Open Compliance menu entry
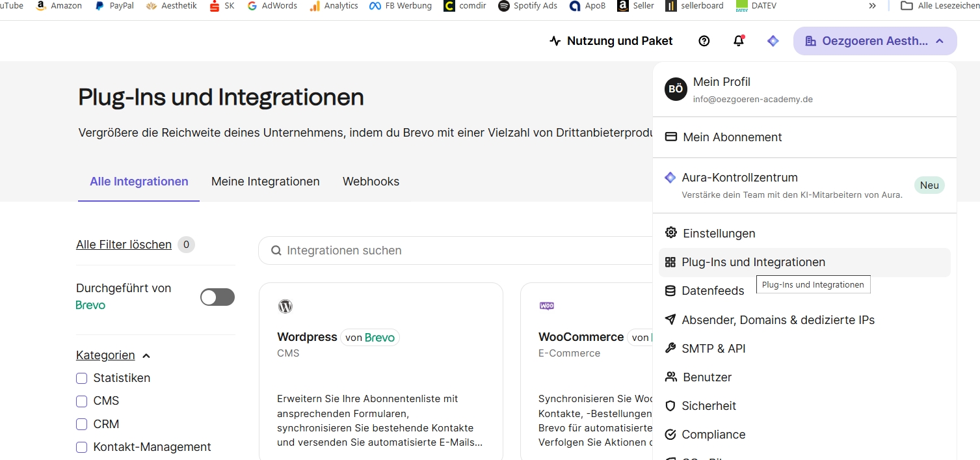This screenshot has height=460, width=980. coord(804,434)
